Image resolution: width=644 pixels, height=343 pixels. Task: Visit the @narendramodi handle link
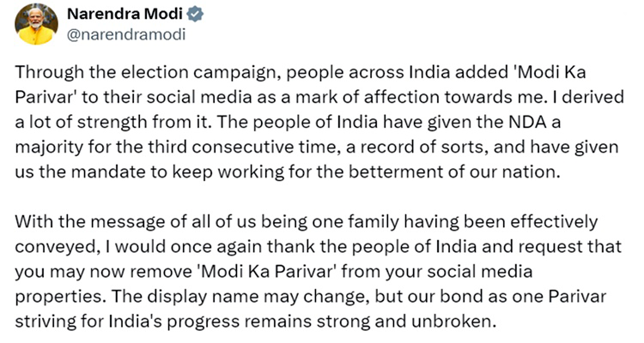click(126, 35)
